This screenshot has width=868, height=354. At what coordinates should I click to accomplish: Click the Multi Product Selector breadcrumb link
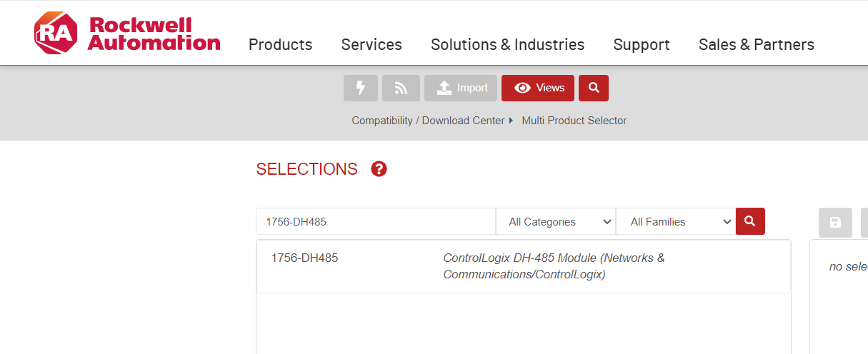[x=574, y=121]
